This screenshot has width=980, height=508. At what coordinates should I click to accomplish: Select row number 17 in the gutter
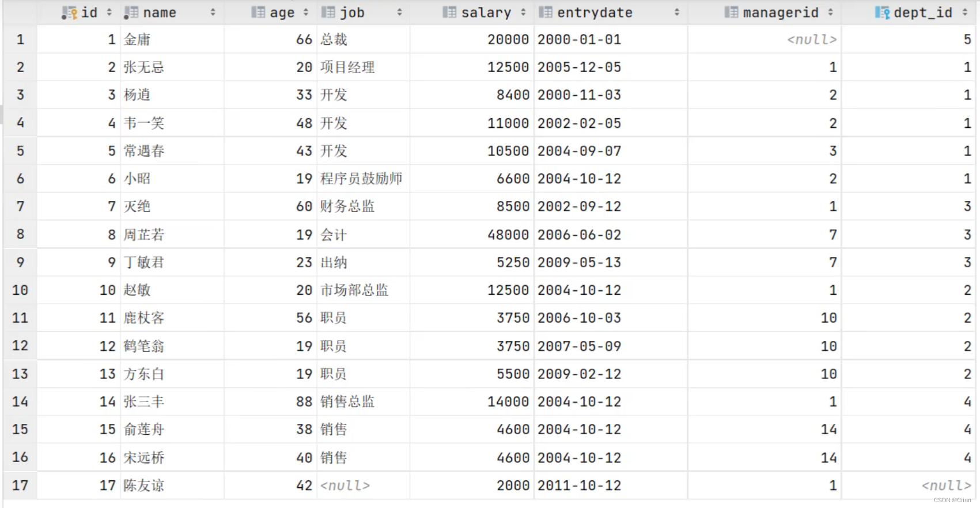click(20, 486)
